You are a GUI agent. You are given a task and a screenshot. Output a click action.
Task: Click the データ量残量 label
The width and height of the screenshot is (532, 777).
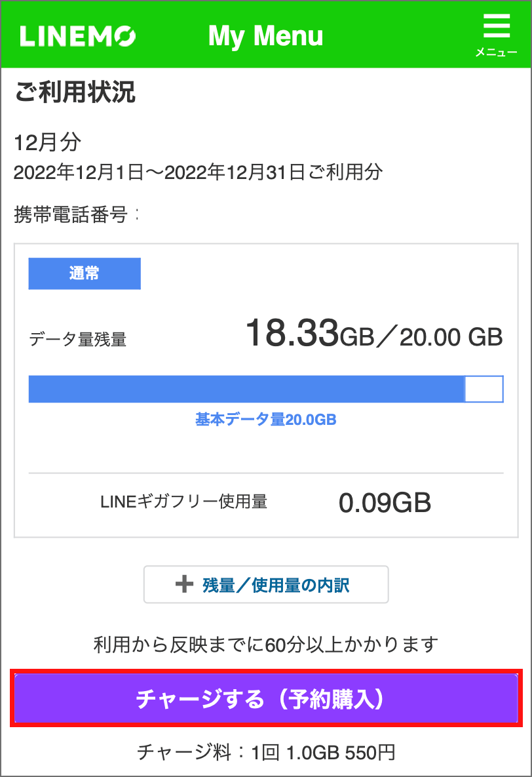tap(78, 340)
